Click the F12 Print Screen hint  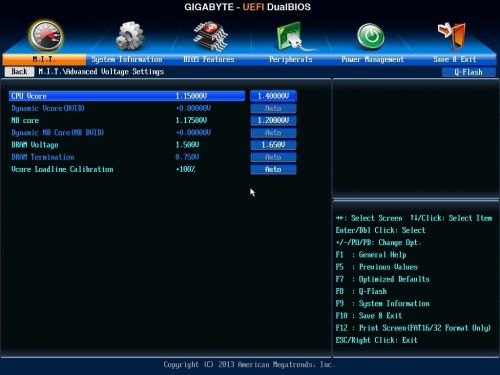click(413, 328)
